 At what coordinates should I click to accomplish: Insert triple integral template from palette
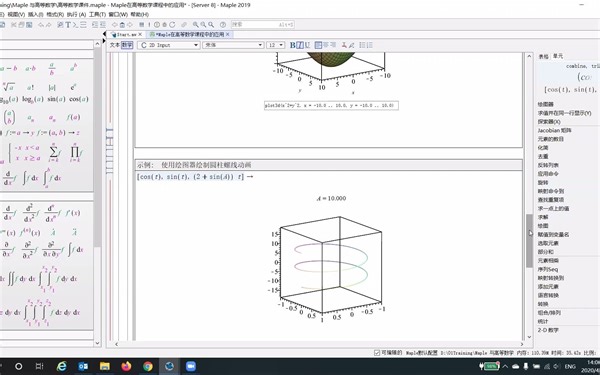click(52, 312)
